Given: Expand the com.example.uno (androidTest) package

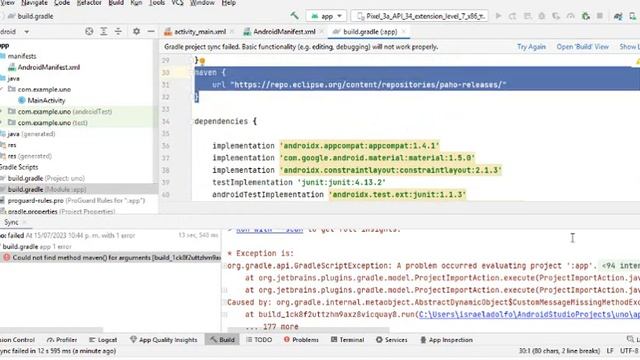Looking at the screenshot, I should (2, 111).
